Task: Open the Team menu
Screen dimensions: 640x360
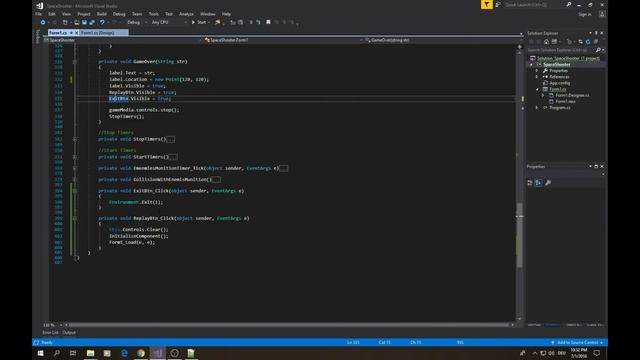Action: (137, 14)
